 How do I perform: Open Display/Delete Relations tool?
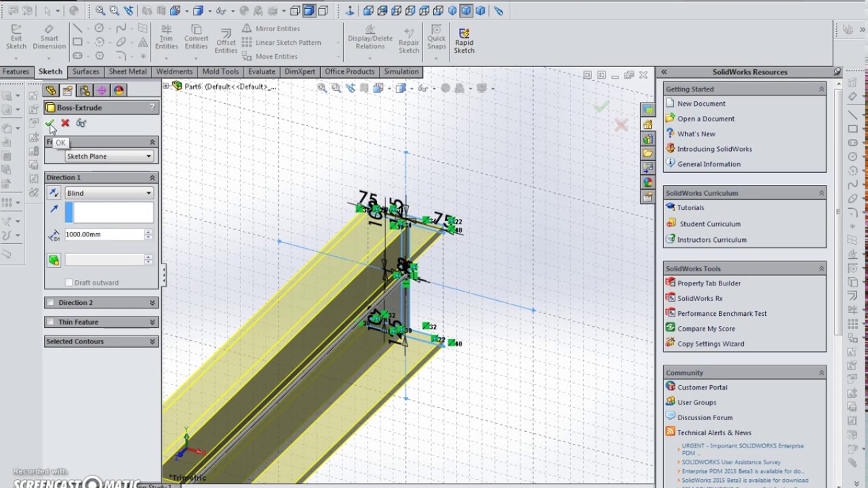pyautogui.click(x=370, y=37)
